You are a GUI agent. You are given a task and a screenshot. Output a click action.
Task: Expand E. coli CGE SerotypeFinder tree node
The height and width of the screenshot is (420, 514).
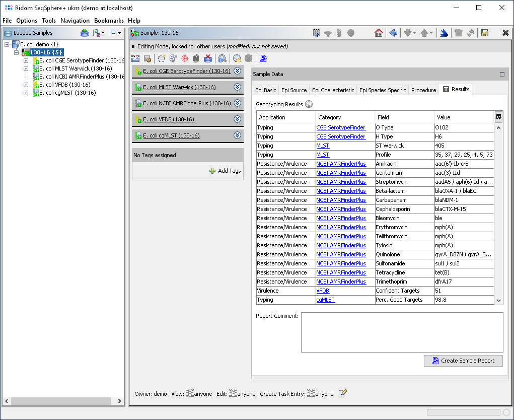pyautogui.click(x=26, y=60)
